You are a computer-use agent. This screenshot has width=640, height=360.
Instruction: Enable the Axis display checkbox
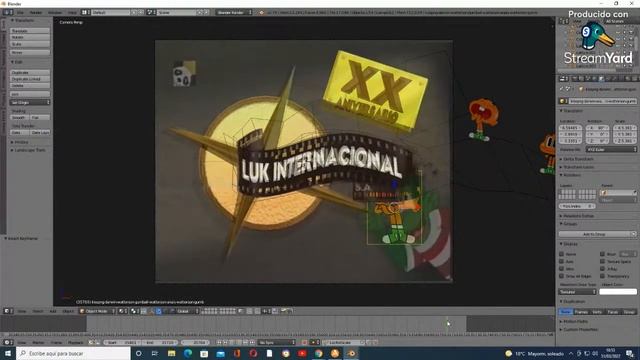click(562, 261)
